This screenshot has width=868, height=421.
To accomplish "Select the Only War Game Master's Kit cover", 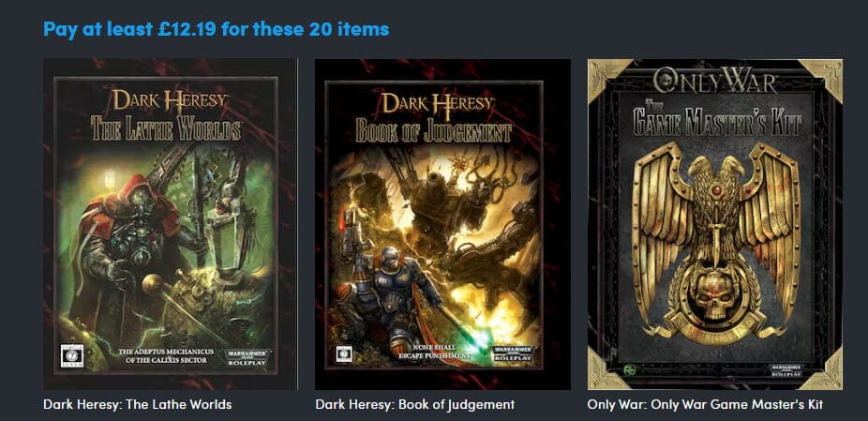I will 714,224.
